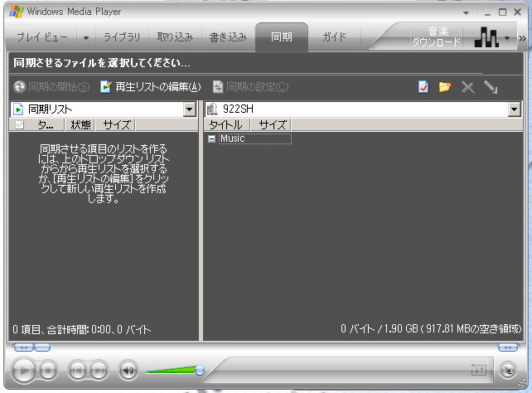Switch to the 書き込み tab

coord(229,37)
